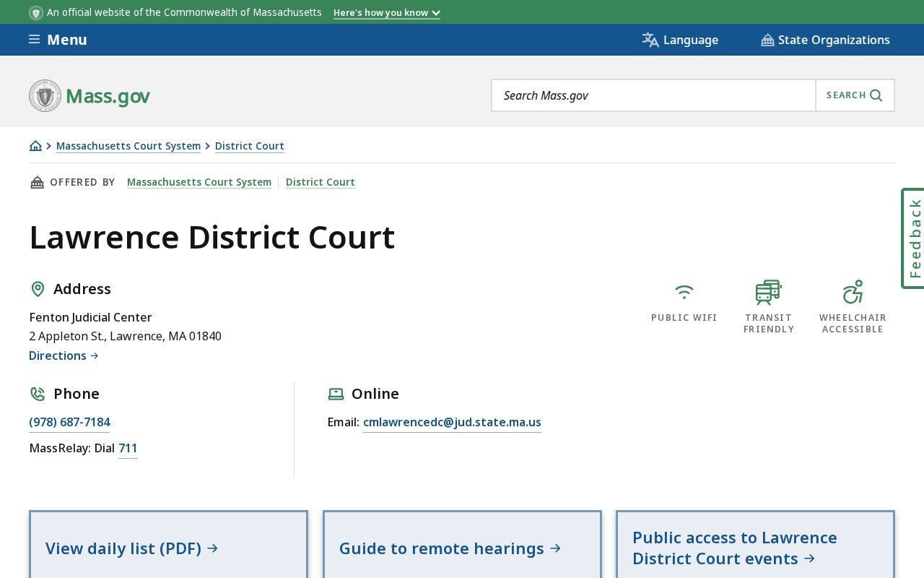The height and width of the screenshot is (578, 924).
Task: Email cmlawrencedc@jud.state.ma.us link
Action: tap(452, 422)
